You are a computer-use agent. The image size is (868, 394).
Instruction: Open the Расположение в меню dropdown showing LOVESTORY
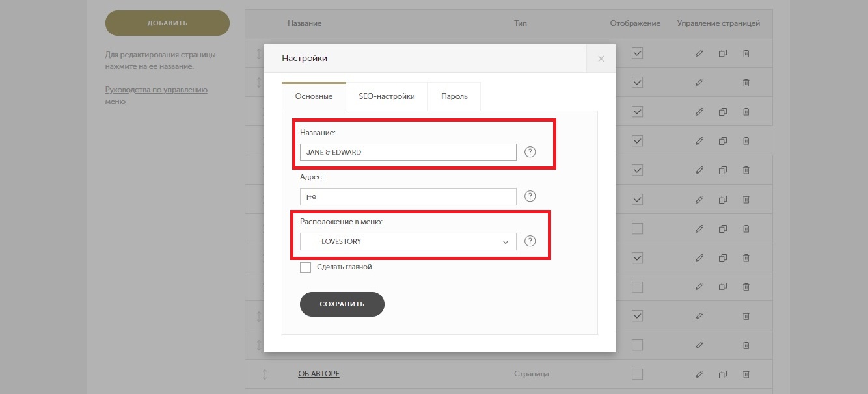[x=408, y=241]
